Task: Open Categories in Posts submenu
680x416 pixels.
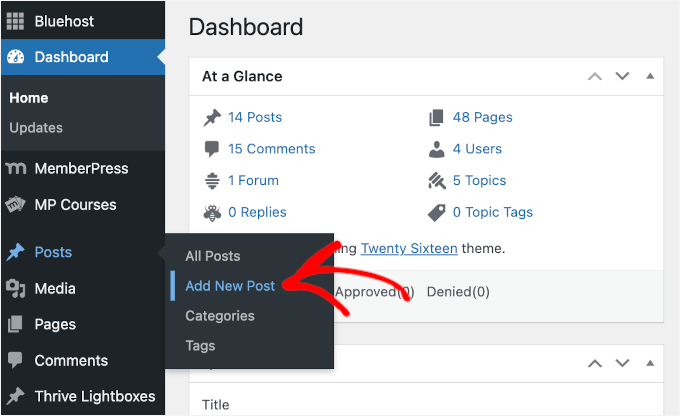Action: [x=220, y=316]
